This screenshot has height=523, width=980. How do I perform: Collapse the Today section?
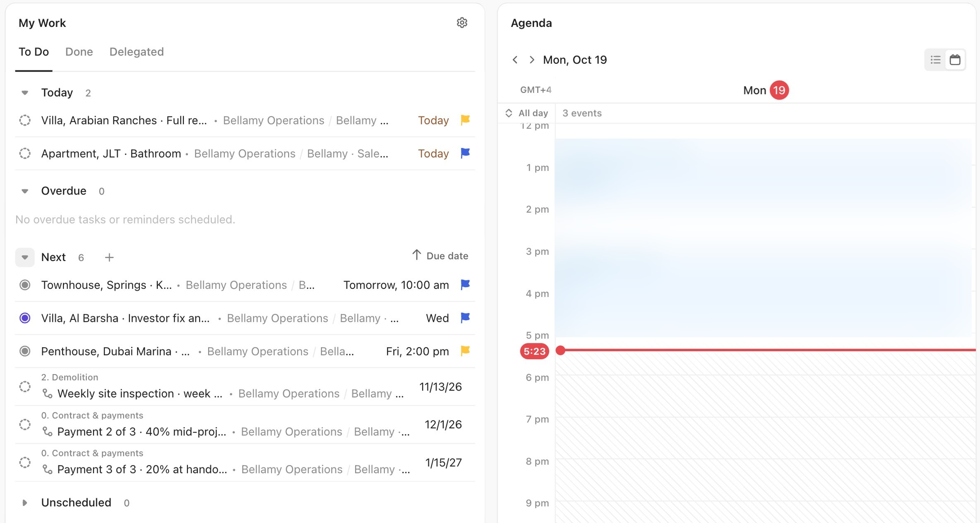[x=25, y=93]
